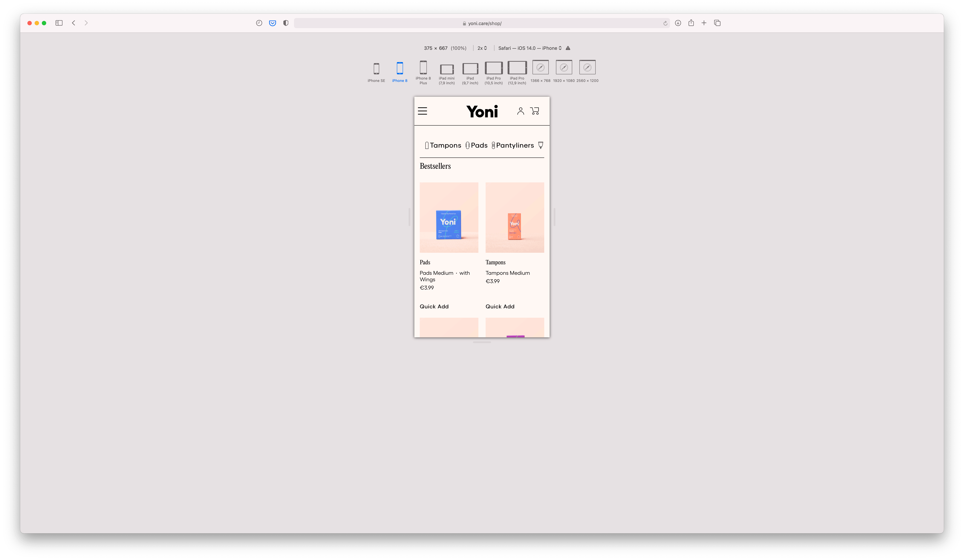The height and width of the screenshot is (560, 964).
Task: Click the privacy shield icon
Action: pos(285,23)
